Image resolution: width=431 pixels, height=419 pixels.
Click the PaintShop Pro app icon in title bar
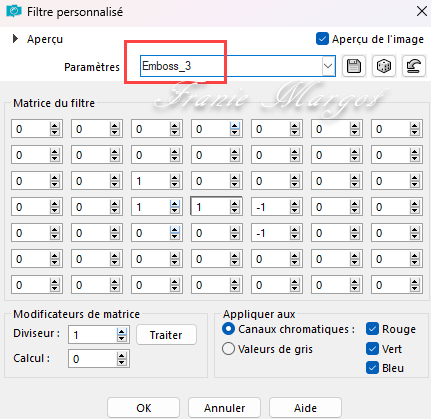tap(14, 12)
